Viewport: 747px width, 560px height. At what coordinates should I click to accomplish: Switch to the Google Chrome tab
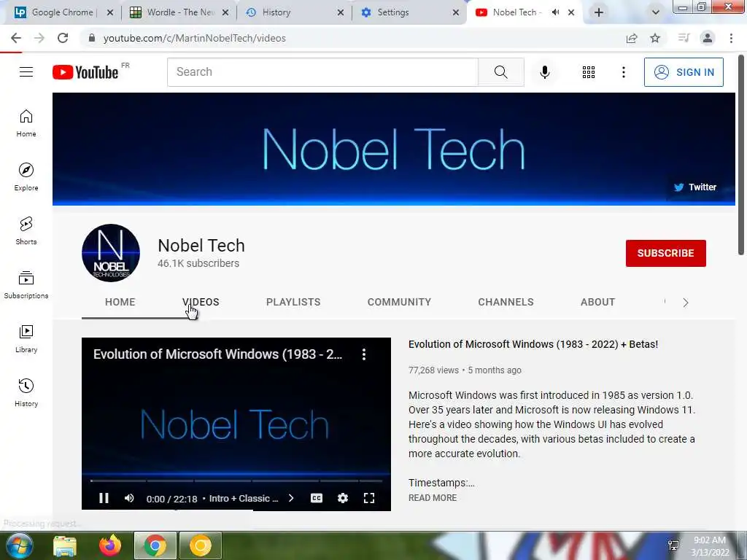(x=63, y=12)
